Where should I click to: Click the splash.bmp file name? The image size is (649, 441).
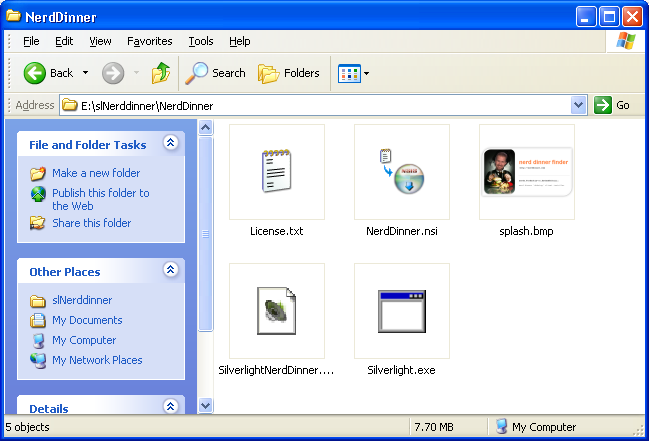526,231
